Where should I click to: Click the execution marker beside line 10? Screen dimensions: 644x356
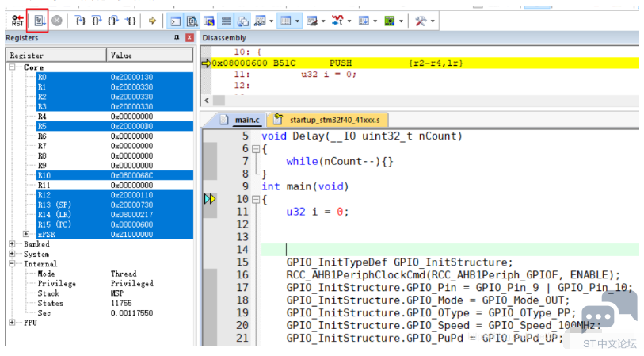210,199
